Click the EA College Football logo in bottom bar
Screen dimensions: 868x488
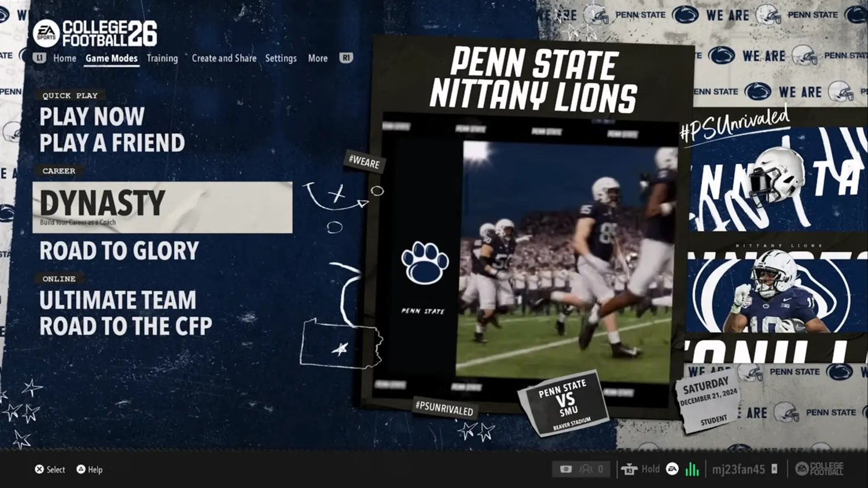pyautogui.click(x=819, y=469)
